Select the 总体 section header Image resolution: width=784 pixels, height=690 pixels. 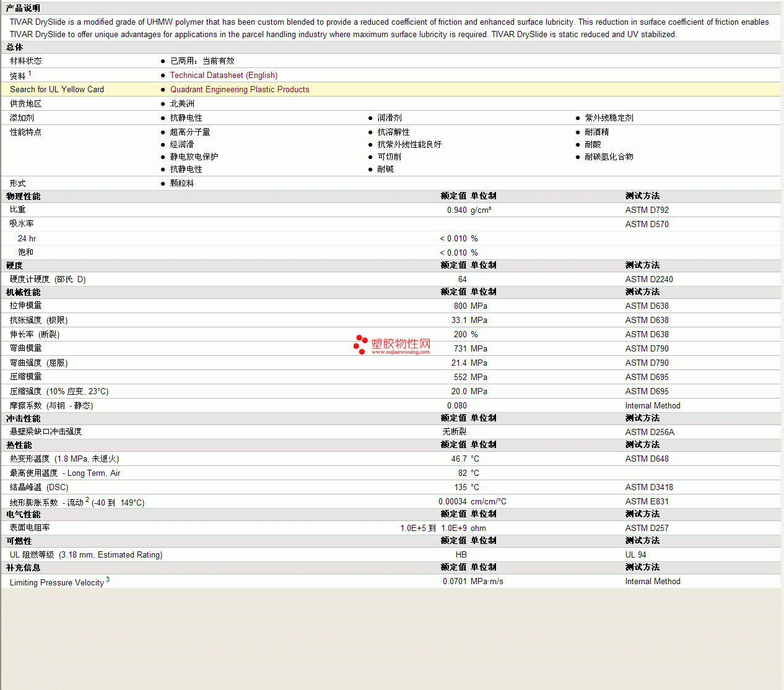point(15,47)
